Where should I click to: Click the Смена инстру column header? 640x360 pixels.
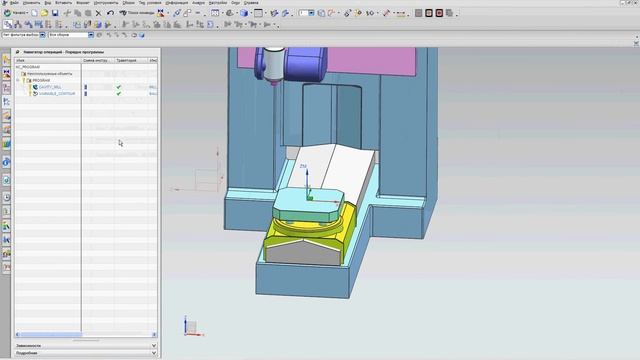98,60
